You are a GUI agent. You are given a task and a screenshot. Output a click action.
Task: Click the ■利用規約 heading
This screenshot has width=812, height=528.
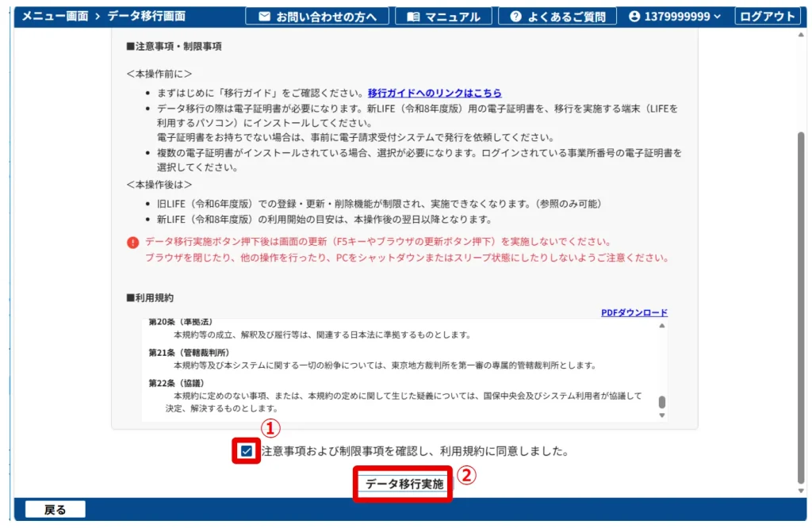point(150,298)
